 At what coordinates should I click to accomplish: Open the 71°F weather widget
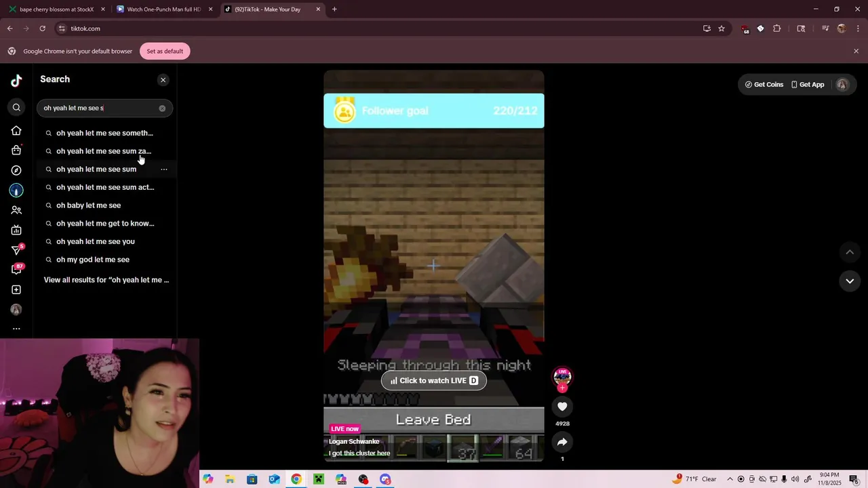[x=694, y=479]
